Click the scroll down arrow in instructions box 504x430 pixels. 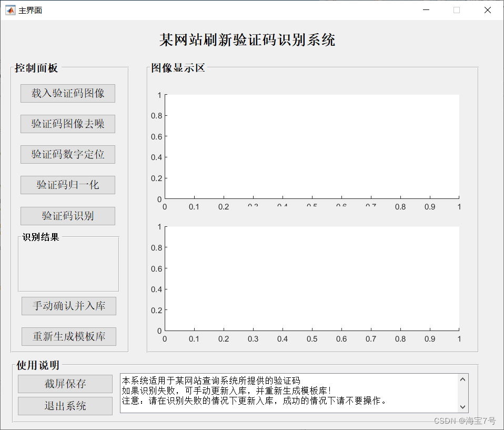pyautogui.click(x=462, y=407)
